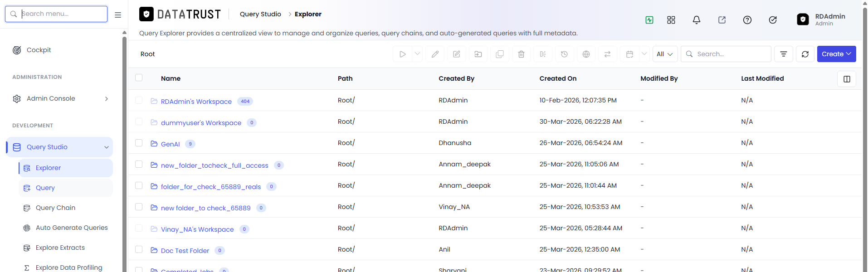The image size is (868, 272).
Task: Click the filter lines icon button
Action: pyautogui.click(x=784, y=54)
